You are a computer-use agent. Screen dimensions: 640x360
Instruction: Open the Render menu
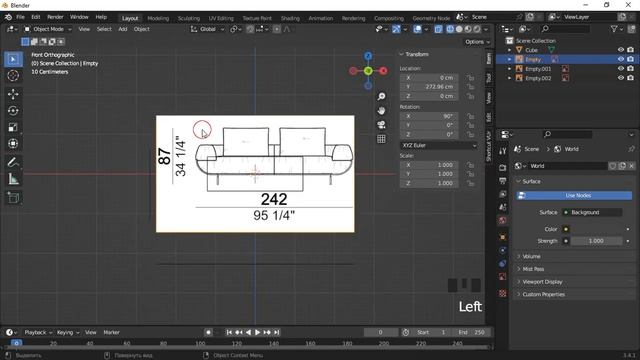[x=55, y=17]
